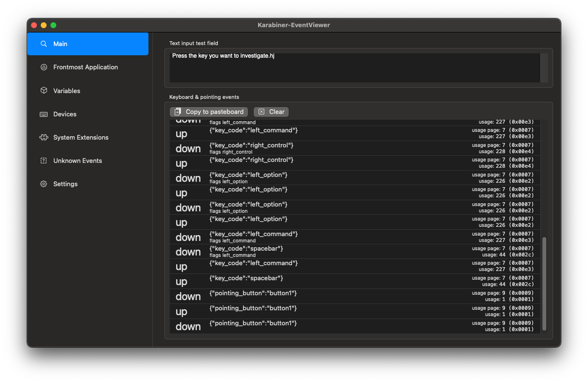588x383 pixels.
Task: Click the 'Text input test field' label
Action: tap(194, 43)
